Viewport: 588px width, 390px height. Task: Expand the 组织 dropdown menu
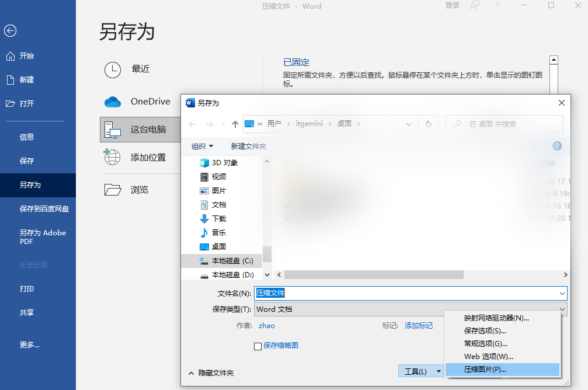point(202,145)
